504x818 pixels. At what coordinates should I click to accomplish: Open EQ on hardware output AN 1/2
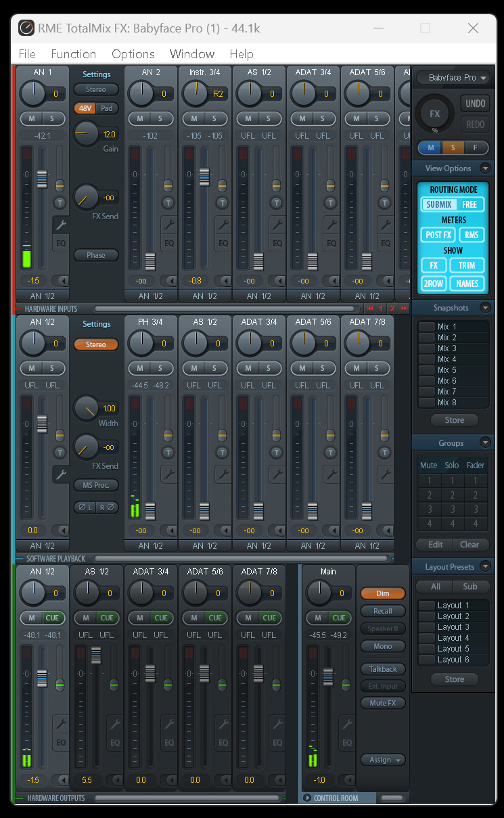point(61,742)
